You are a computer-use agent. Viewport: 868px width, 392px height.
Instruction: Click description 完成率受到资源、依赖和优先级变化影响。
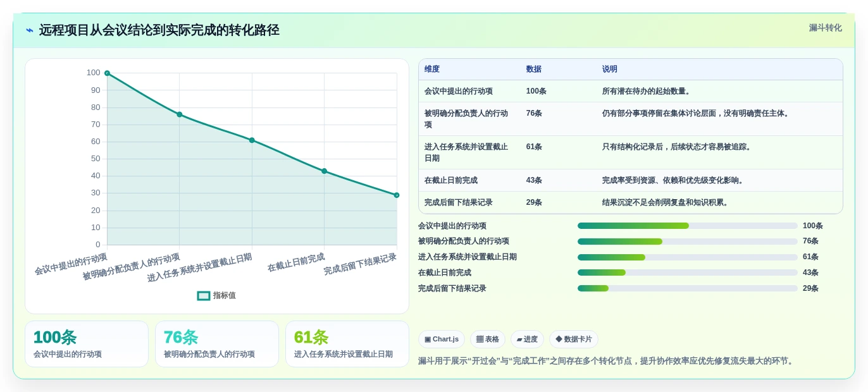pyautogui.click(x=674, y=180)
